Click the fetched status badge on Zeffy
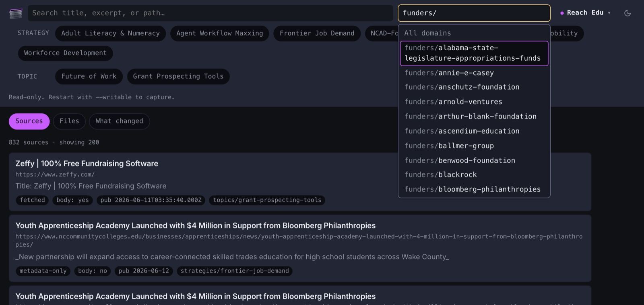Image resolution: width=644 pixels, height=305 pixels. coord(33,200)
